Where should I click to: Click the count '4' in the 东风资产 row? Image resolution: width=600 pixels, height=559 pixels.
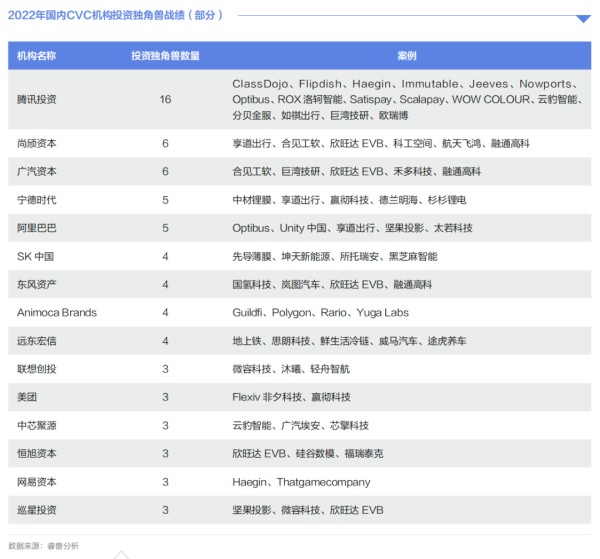click(165, 285)
